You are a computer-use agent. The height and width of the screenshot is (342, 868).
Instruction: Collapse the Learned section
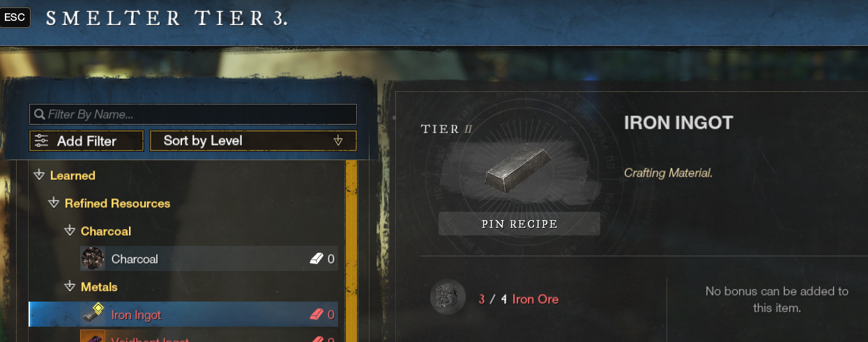click(x=39, y=176)
